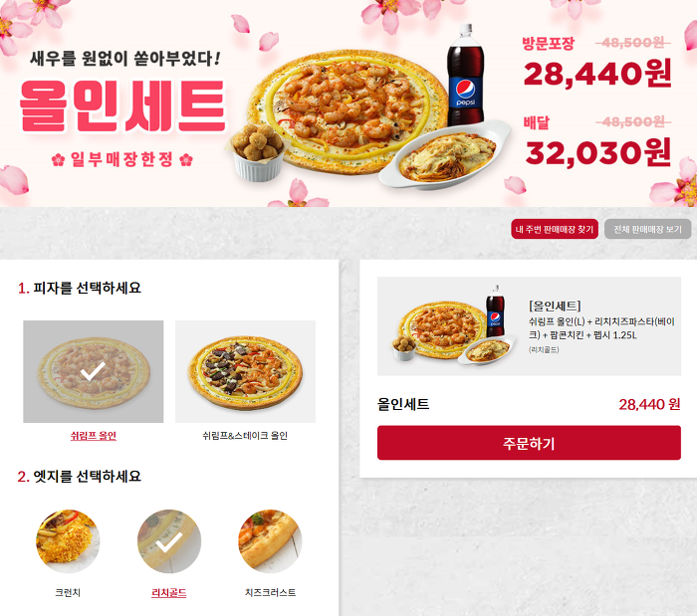
Task: Select the 쉬림프 올인 pizza thumbnail
Action: point(94,371)
